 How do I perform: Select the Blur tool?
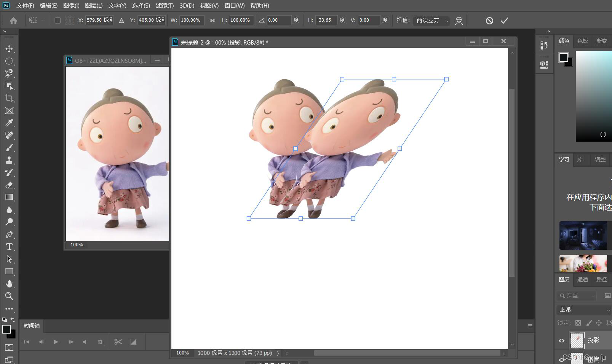click(x=9, y=210)
